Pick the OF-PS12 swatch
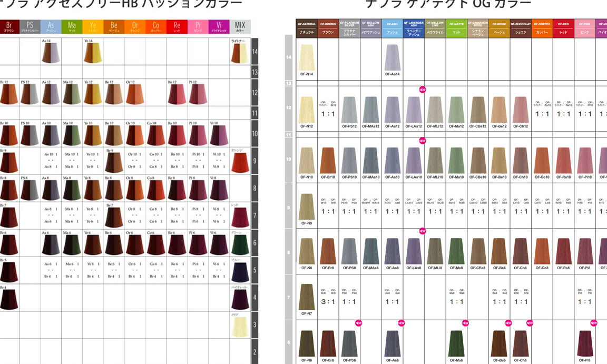The height and width of the screenshot is (364, 607). [x=349, y=110]
